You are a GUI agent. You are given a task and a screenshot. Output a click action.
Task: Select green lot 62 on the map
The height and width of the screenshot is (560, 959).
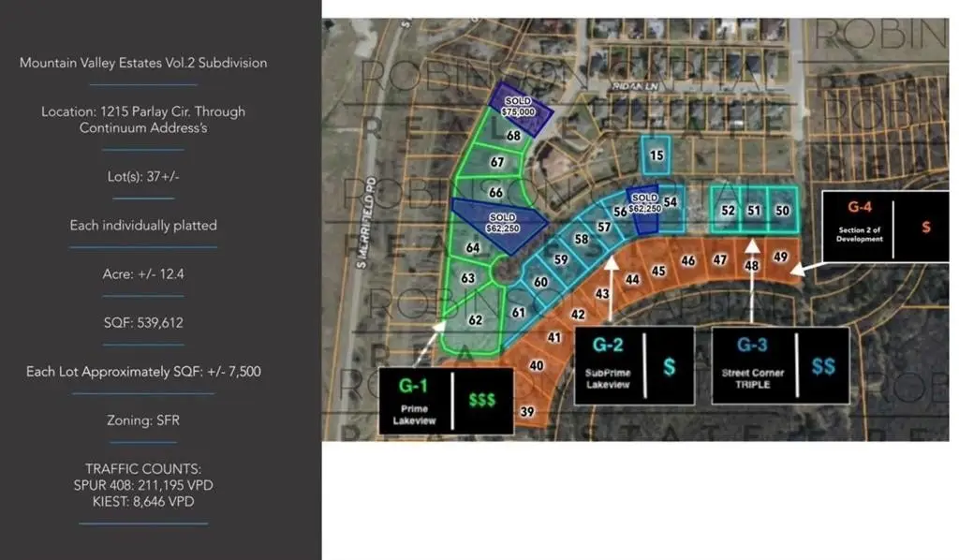point(475,320)
